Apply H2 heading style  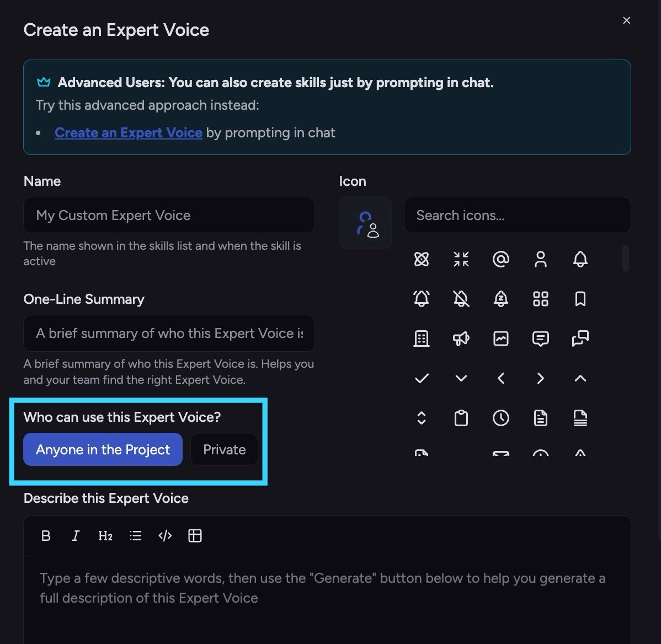coord(105,536)
